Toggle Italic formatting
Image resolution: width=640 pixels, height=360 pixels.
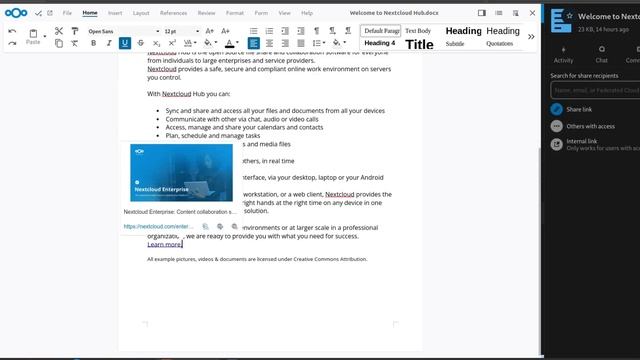point(109,43)
